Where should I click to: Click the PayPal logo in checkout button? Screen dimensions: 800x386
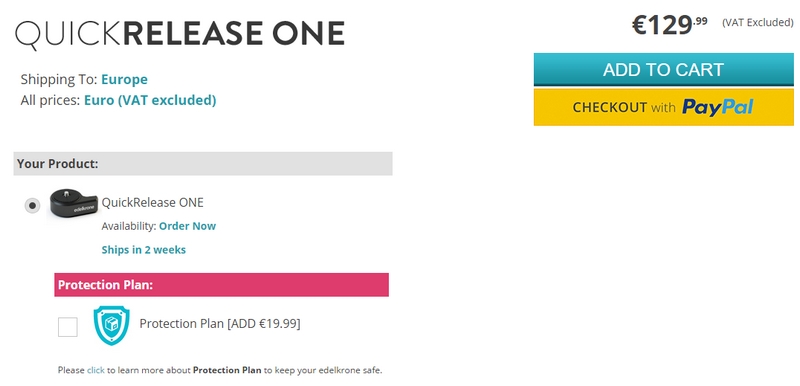717,107
